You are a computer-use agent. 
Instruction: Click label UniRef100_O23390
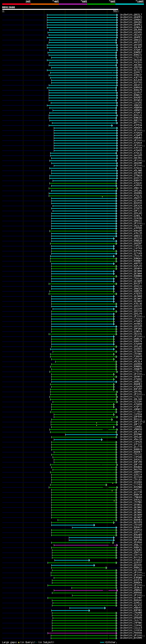point(131,402)
